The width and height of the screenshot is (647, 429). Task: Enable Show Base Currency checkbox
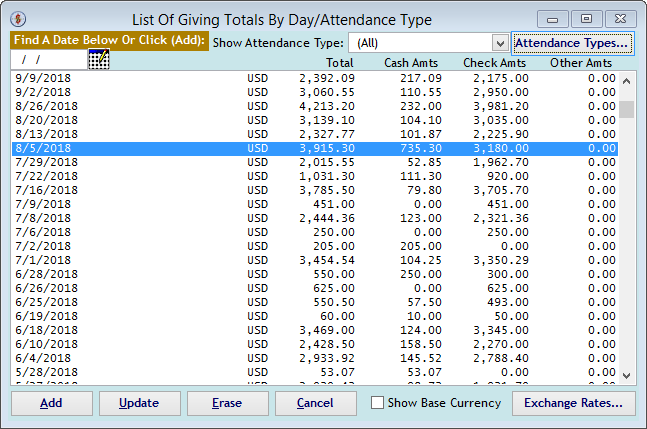click(x=377, y=403)
